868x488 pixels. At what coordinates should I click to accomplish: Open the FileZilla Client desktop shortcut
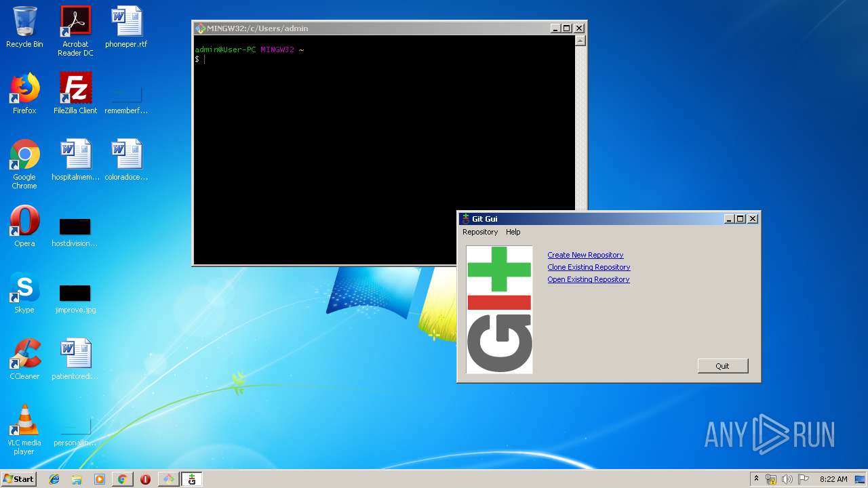(x=75, y=94)
